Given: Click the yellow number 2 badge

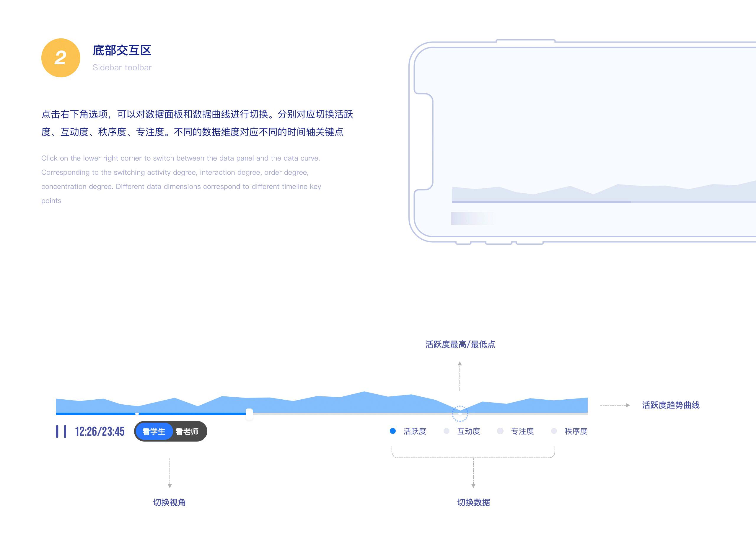Looking at the screenshot, I should pyautogui.click(x=61, y=58).
